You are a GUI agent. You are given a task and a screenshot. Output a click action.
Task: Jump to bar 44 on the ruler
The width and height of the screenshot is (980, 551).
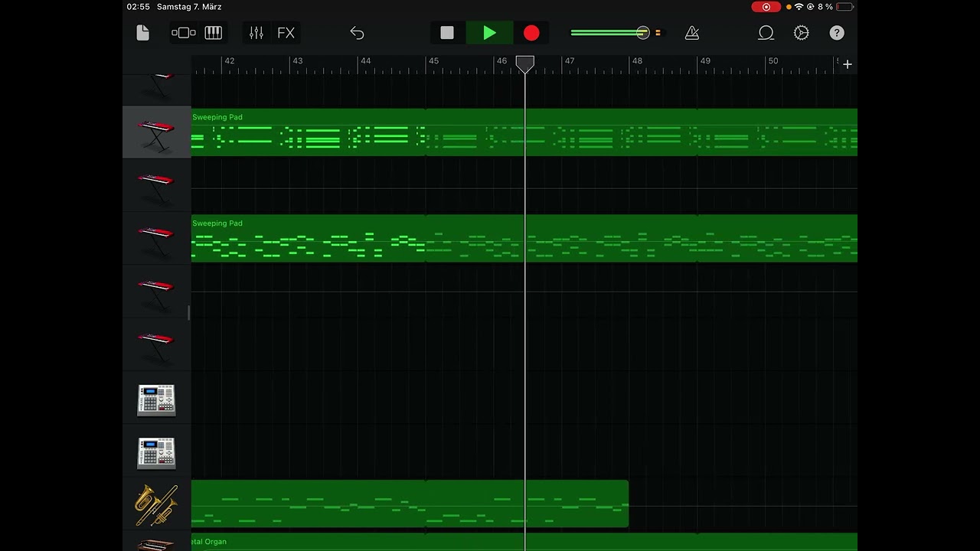[x=365, y=61]
